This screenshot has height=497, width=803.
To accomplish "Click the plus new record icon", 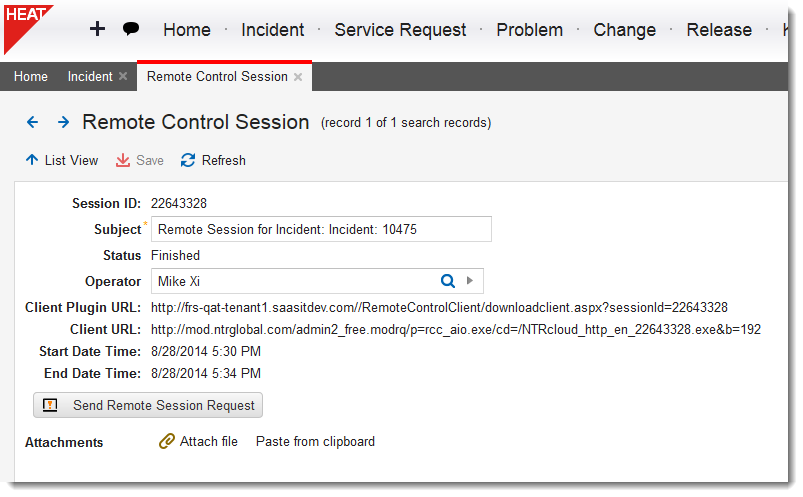I will pos(97,29).
